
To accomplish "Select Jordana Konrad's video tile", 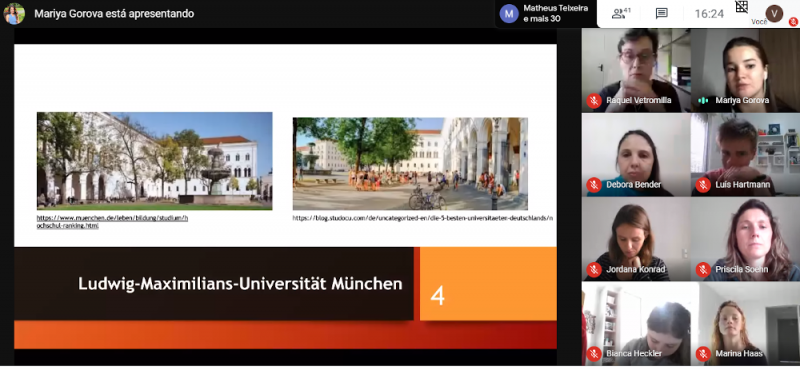I will 636,239.
